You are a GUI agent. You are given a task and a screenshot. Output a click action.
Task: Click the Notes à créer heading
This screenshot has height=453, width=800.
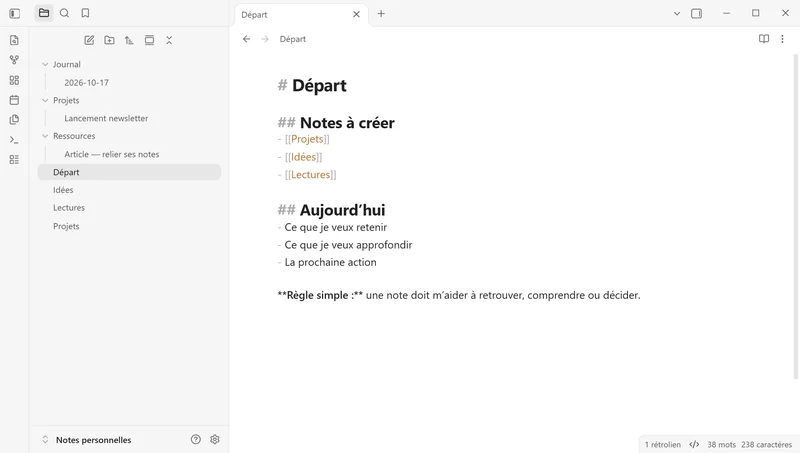click(x=347, y=123)
